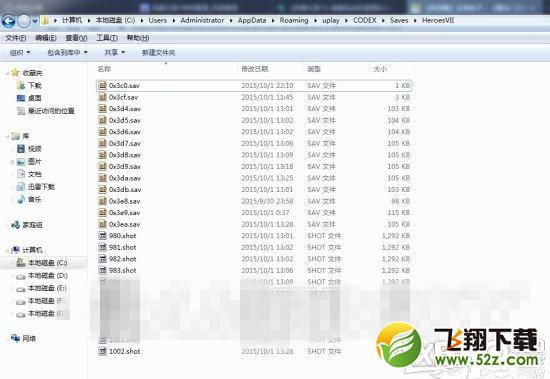
Task: Go to Saves breadcrumb segment
Action: point(399,20)
